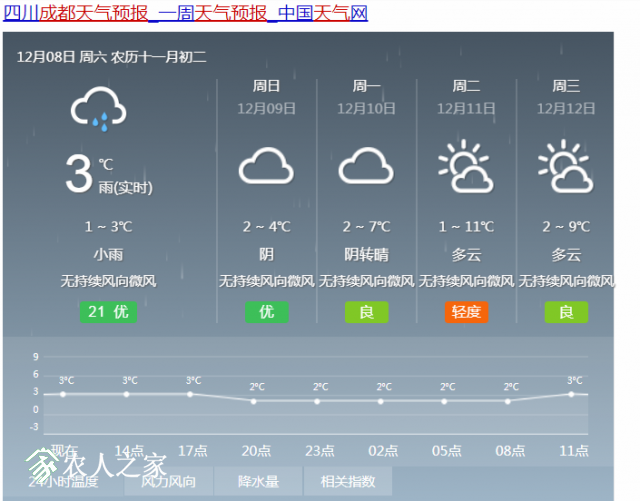
Task: Click Monday's 良 air quality badge
Action: tap(367, 312)
